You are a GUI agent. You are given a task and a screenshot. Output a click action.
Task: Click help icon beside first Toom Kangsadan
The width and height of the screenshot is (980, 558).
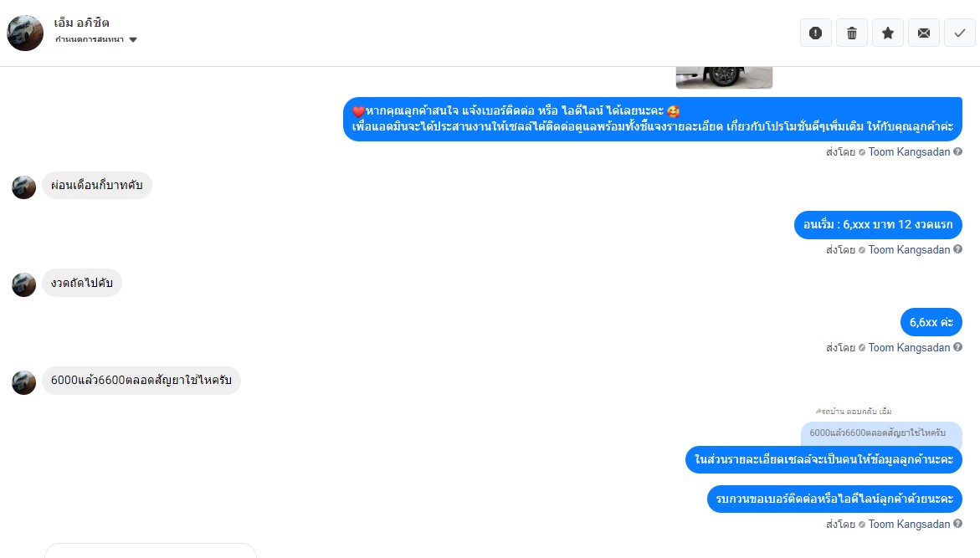pyautogui.click(x=957, y=152)
